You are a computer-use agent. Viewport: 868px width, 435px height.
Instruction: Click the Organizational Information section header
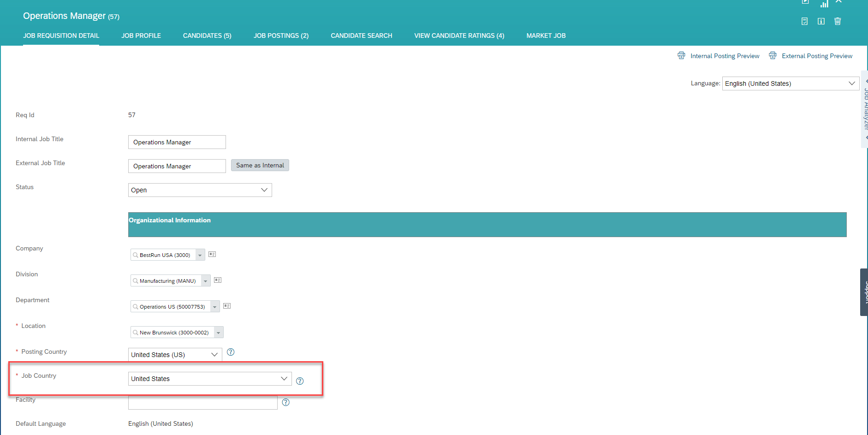tap(488, 225)
